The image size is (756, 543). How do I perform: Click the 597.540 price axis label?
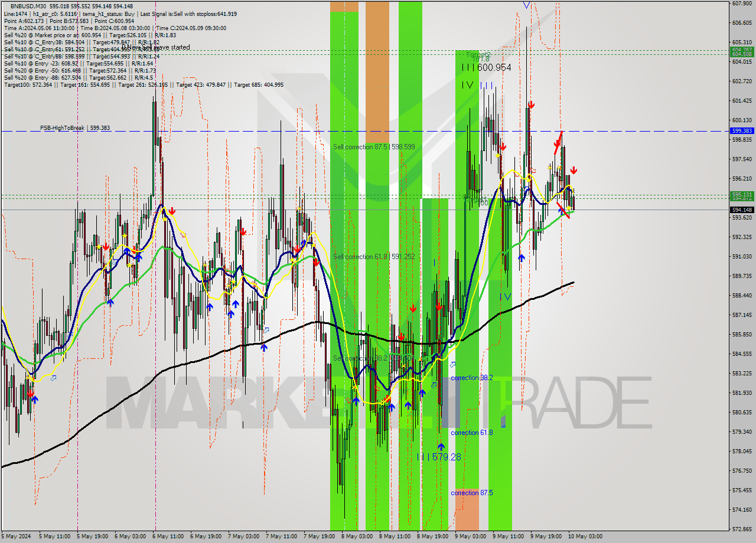coord(742,159)
